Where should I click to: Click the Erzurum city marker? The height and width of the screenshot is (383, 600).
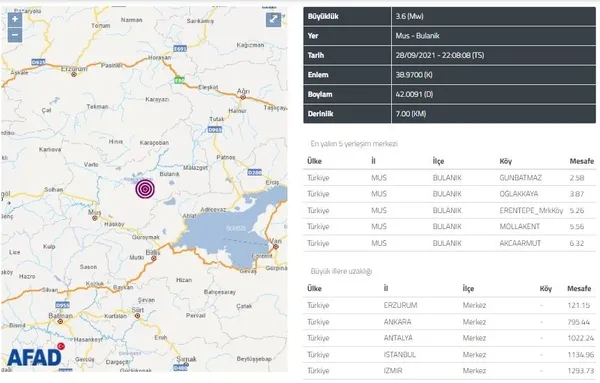(74, 75)
